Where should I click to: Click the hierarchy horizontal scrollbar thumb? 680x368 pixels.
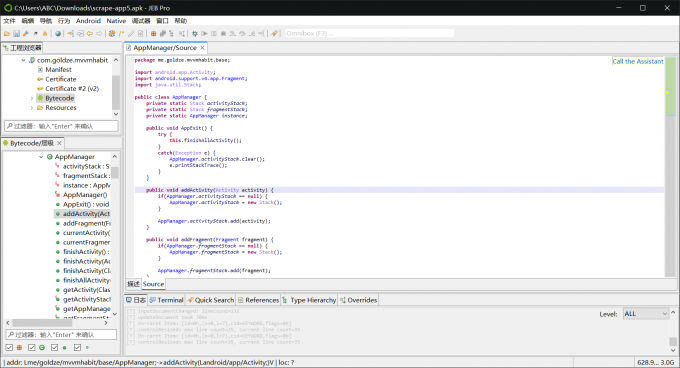pyautogui.click(x=42, y=323)
